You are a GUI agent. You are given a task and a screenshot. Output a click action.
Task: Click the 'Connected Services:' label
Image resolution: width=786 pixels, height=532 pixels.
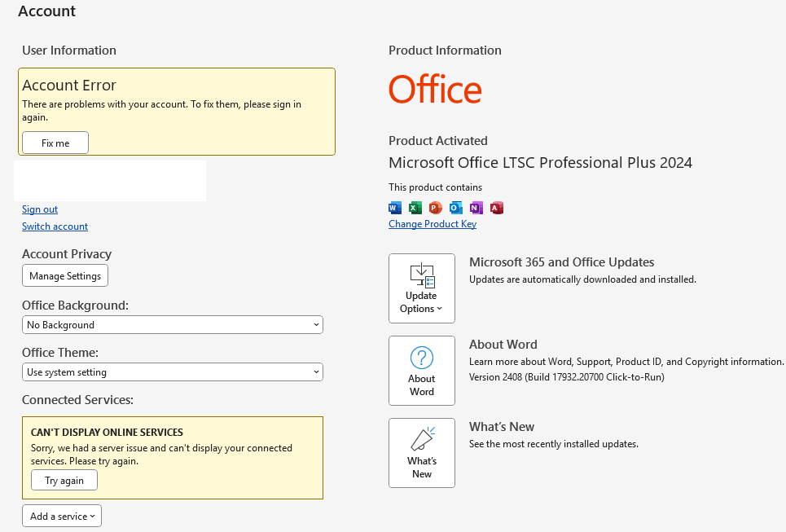(77, 400)
